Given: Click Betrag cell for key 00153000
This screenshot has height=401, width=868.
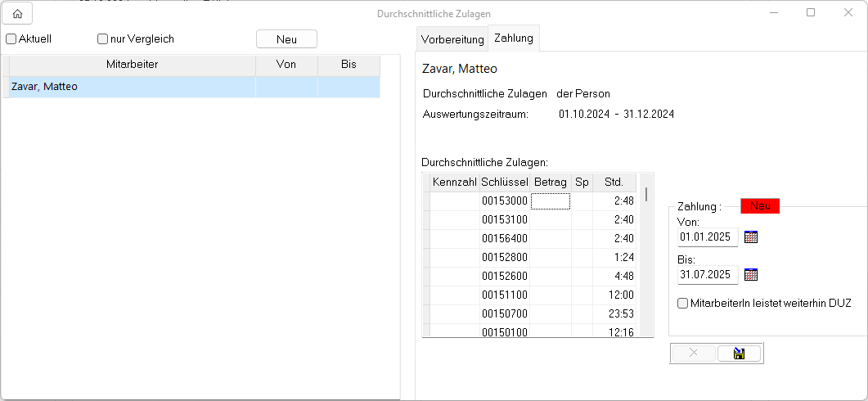Looking at the screenshot, I should click(550, 201).
